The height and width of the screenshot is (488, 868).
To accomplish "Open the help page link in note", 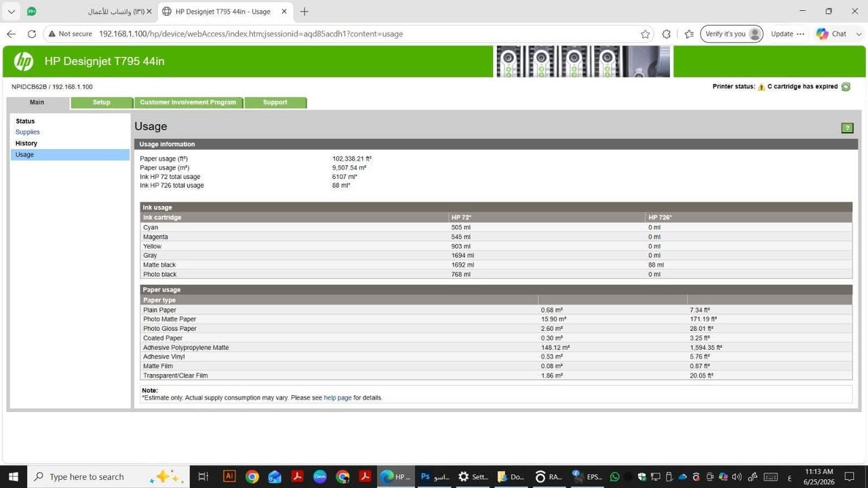I will click(x=338, y=398).
